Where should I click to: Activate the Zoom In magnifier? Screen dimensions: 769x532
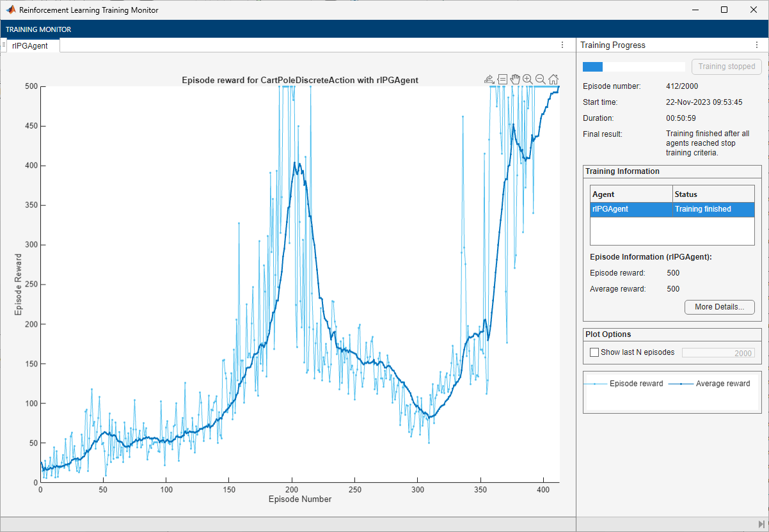[528, 79]
